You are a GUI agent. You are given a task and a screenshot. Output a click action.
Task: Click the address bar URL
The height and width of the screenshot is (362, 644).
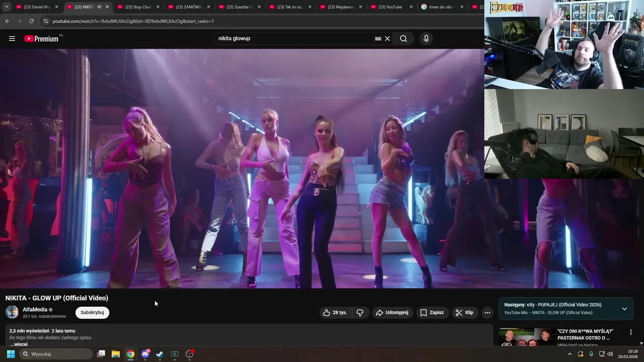(x=133, y=21)
